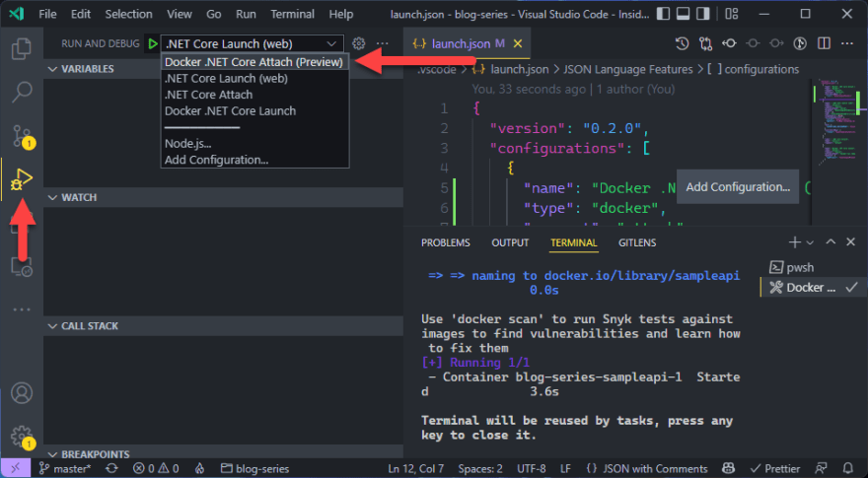868x478 pixels.
Task: Select Docker .NET Core Attach (Preview)
Action: pyautogui.click(x=254, y=62)
